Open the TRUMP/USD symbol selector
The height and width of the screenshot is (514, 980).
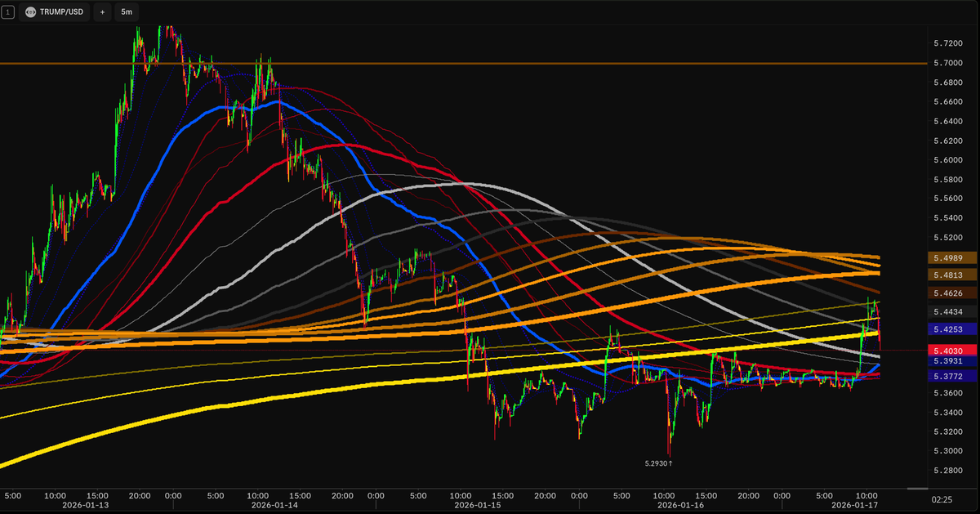(x=53, y=12)
